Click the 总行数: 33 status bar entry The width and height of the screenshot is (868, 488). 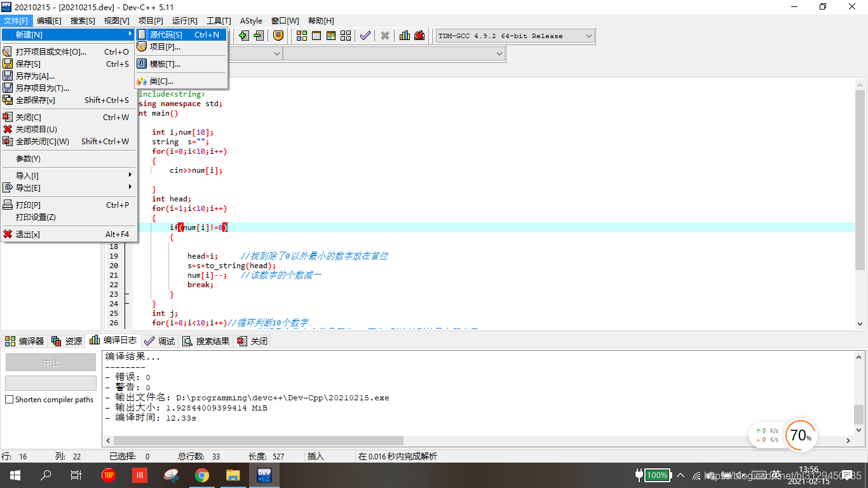tap(199, 456)
